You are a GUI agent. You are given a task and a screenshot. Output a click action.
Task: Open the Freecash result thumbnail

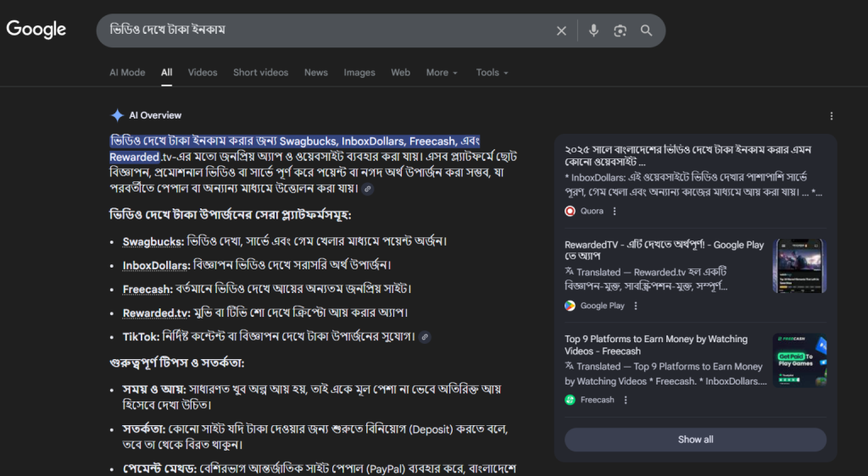(799, 360)
